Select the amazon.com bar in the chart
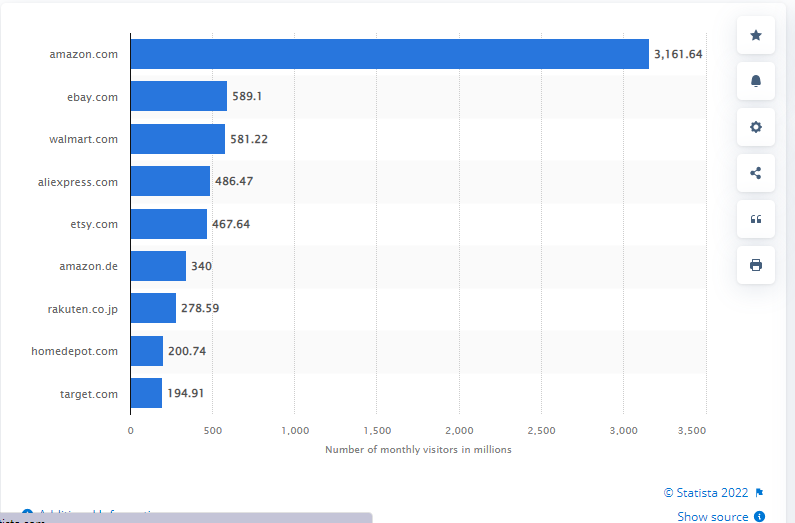Screen dimensions: 795x523 click(x=389, y=54)
